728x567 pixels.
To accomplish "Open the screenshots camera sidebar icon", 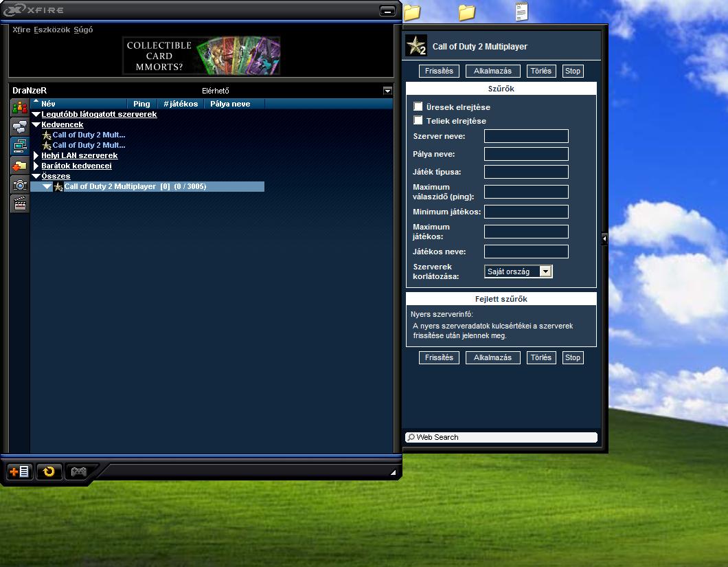I will (19, 185).
